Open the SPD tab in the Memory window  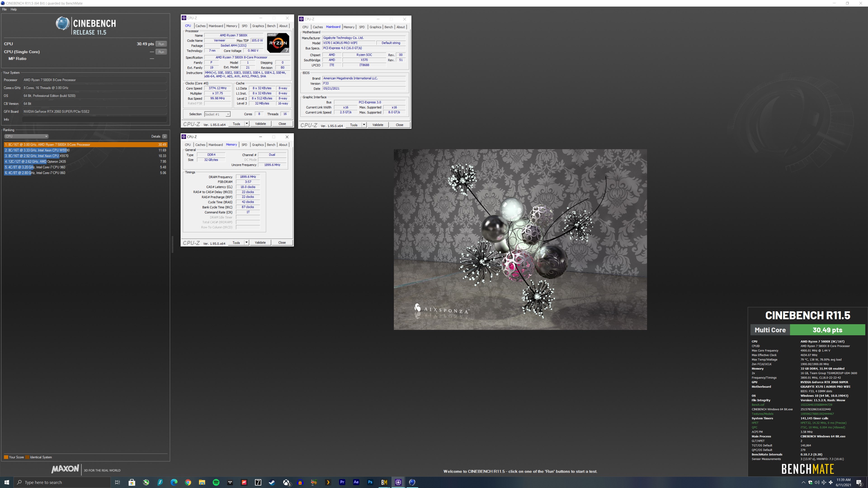click(244, 145)
